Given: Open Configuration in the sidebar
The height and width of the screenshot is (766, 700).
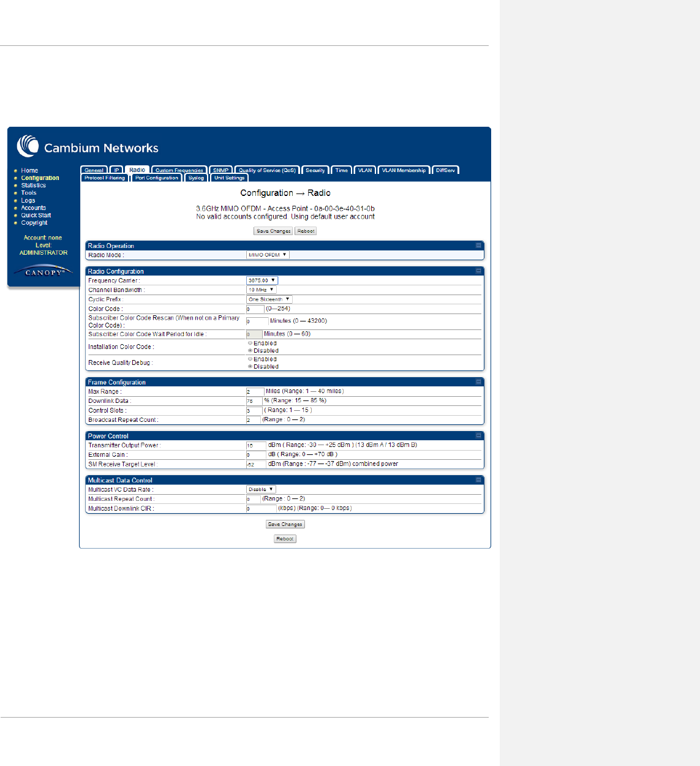Looking at the screenshot, I should tap(40, 178).
